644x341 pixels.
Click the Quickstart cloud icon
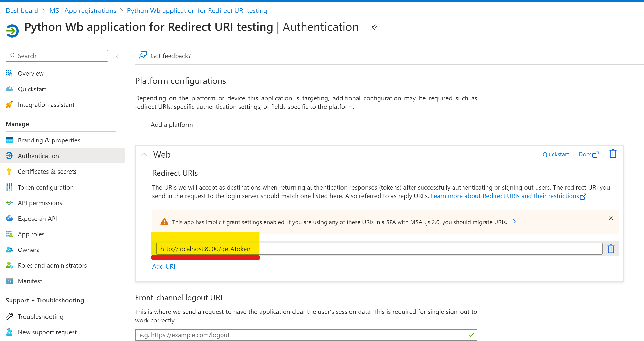[x=9, y=89]
